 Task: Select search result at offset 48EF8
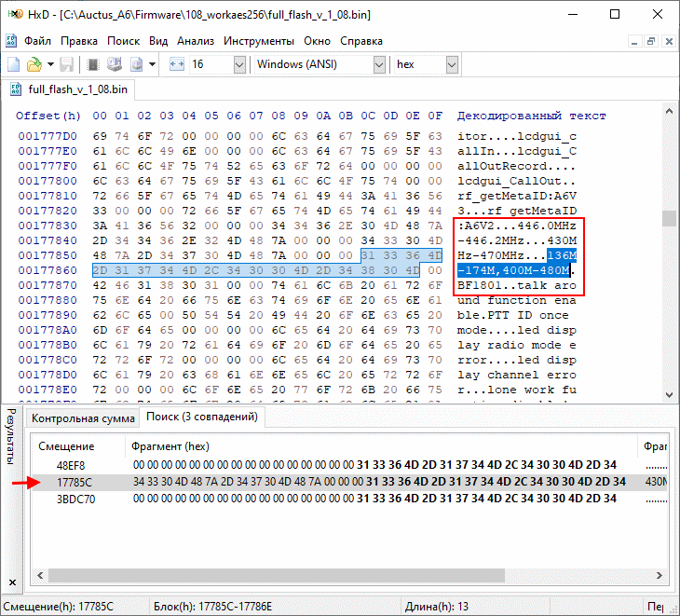348,465
